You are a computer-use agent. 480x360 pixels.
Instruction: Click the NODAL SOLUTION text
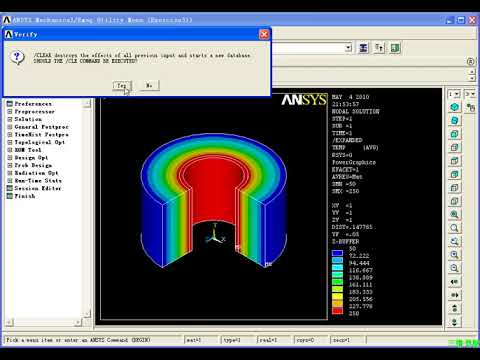coord(355,112)
